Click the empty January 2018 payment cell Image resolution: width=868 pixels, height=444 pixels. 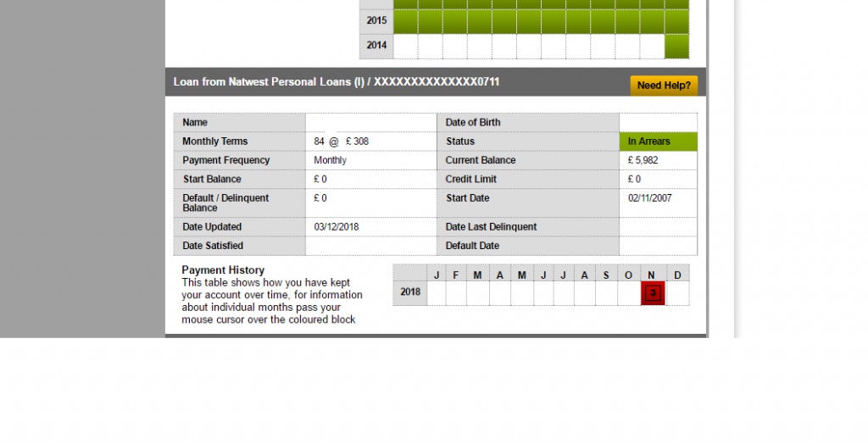437,293
